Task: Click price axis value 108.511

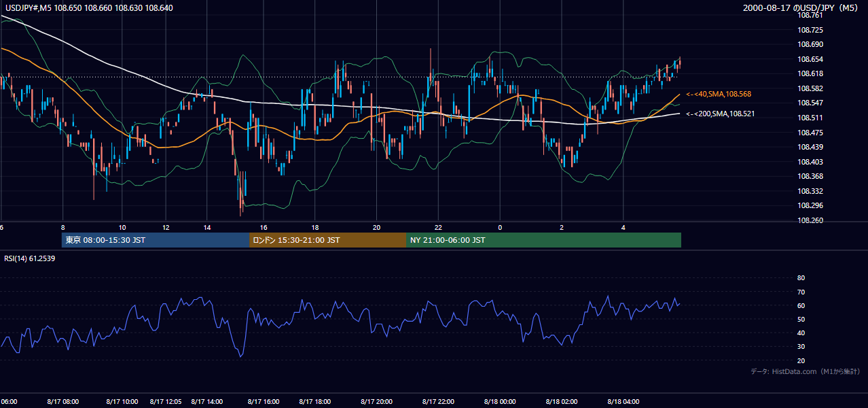Action: pos(810,118)
